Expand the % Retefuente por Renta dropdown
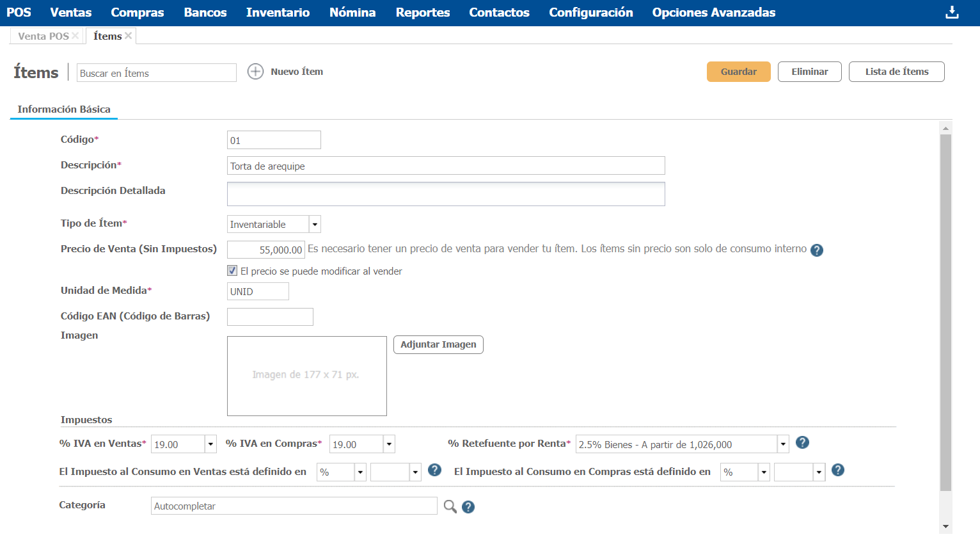 (783, 444)
